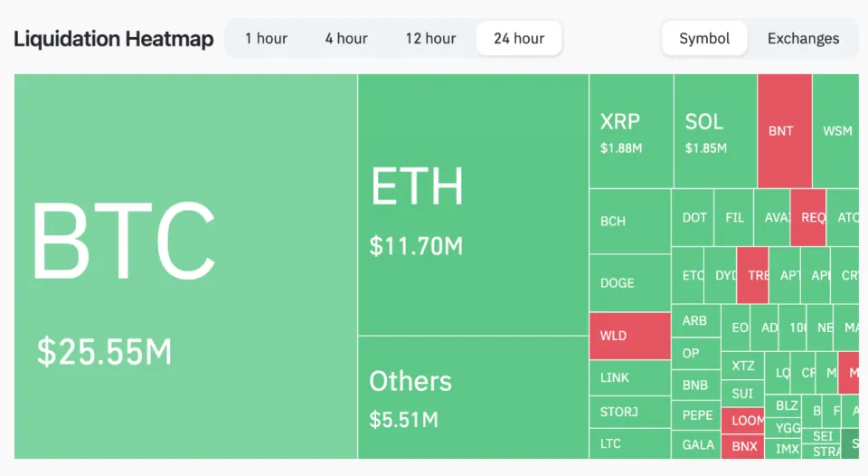Click the BTC $25.55M tile
868x476 pixels.
185,266
